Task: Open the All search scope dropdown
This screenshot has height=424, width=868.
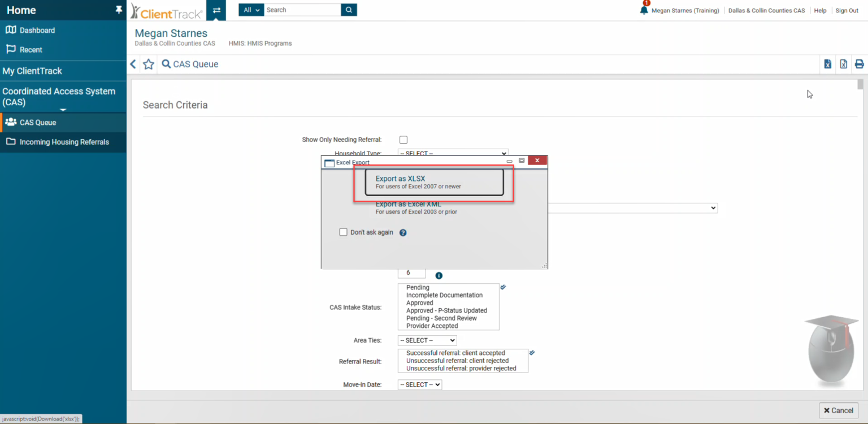Action: [251, 10]
